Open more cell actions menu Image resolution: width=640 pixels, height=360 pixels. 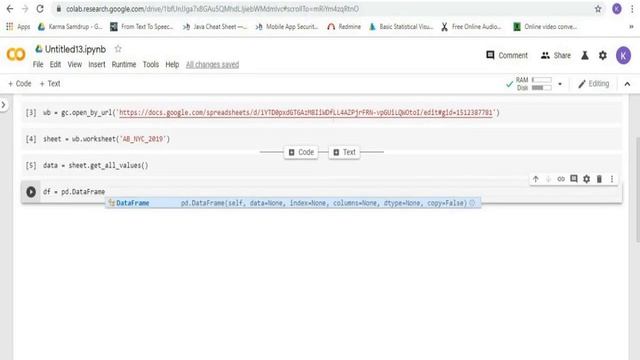(612, 179)
